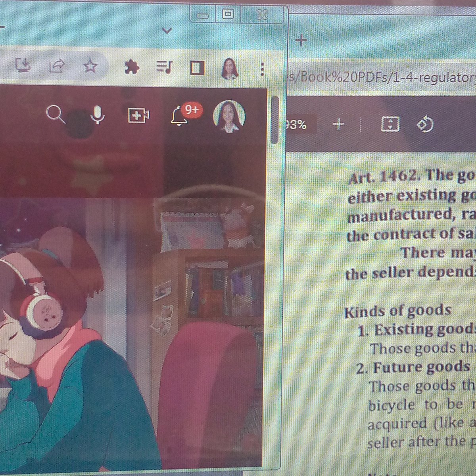Click the PDF window address bar URL
Screen dimensions: 476x476
(381, 77)
